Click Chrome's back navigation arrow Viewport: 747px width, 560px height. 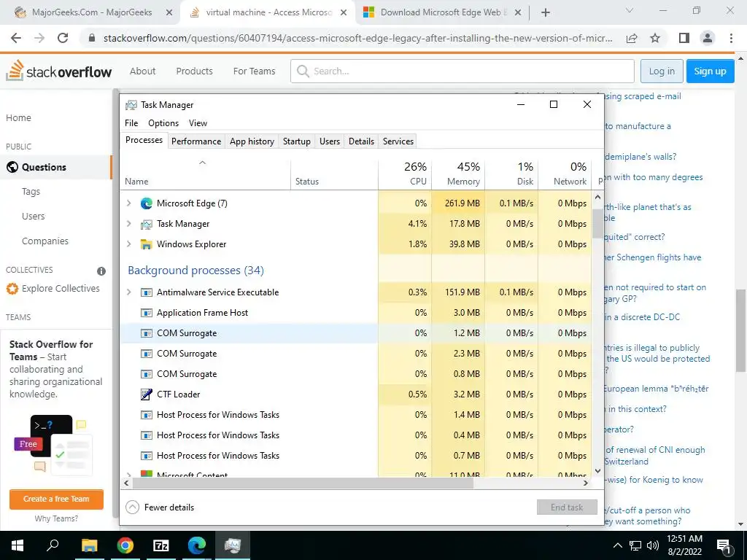(x=16, y=38)
